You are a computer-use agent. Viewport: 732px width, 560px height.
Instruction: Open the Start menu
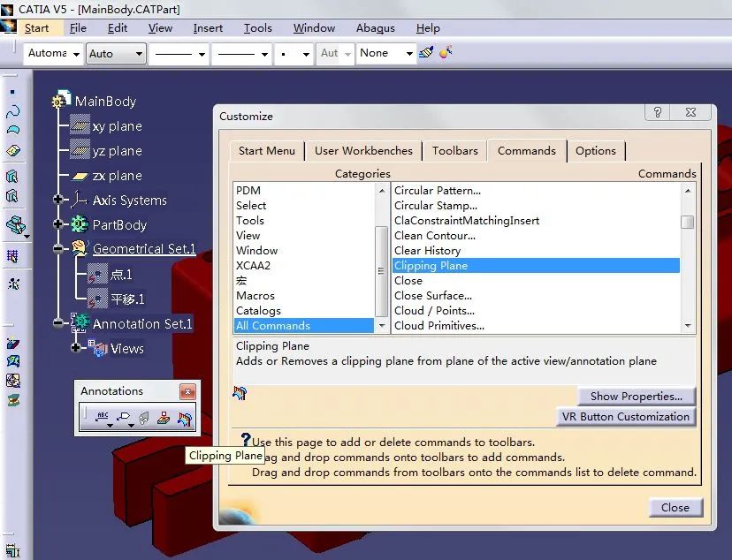tap(36, 28)
